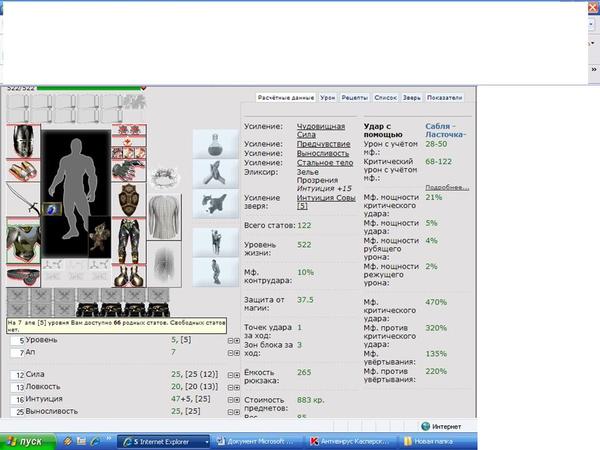Screen dimensions: 600x450
Task: Click the Подробнее... link
Action: (x=447, y=188)
